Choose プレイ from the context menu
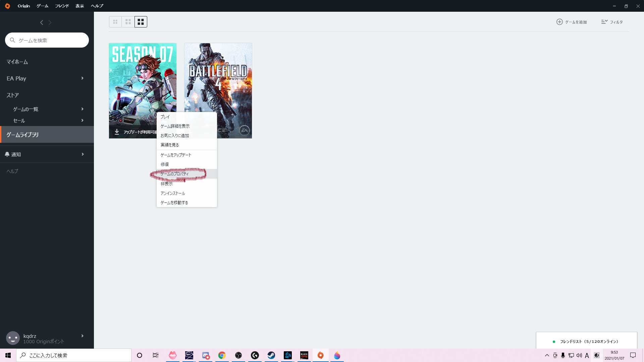 click(x=187, y=117)
